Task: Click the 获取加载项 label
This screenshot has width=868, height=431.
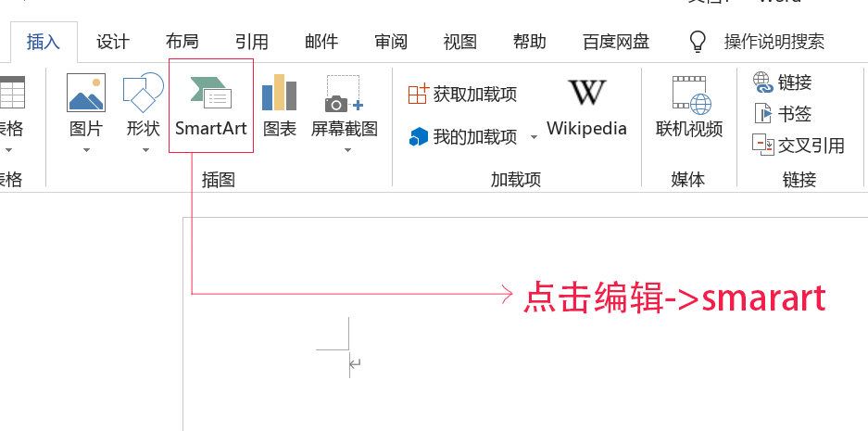Action: [x=475, y=95]
